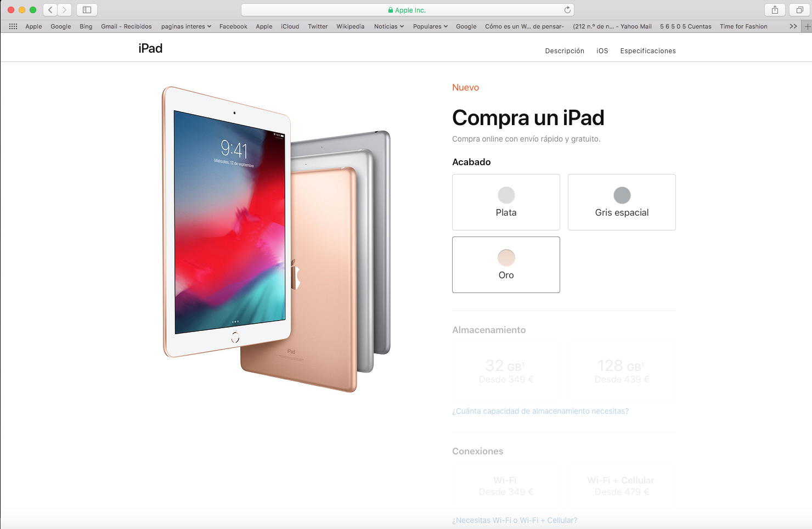812x529 pixels.
Task: Expand the Noticias bookmarks folder
Action: (388, 26)
